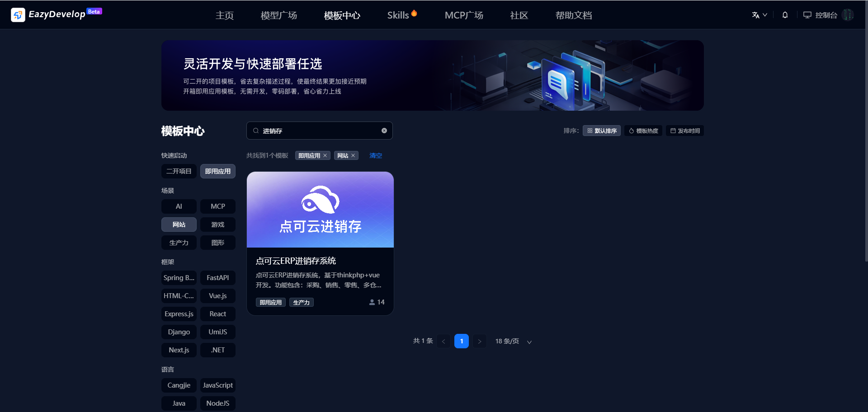Image resolution: width=868 pixels, height=412 pixels.
Task: Filter by UmiJS framework
Action: [218, 332]
